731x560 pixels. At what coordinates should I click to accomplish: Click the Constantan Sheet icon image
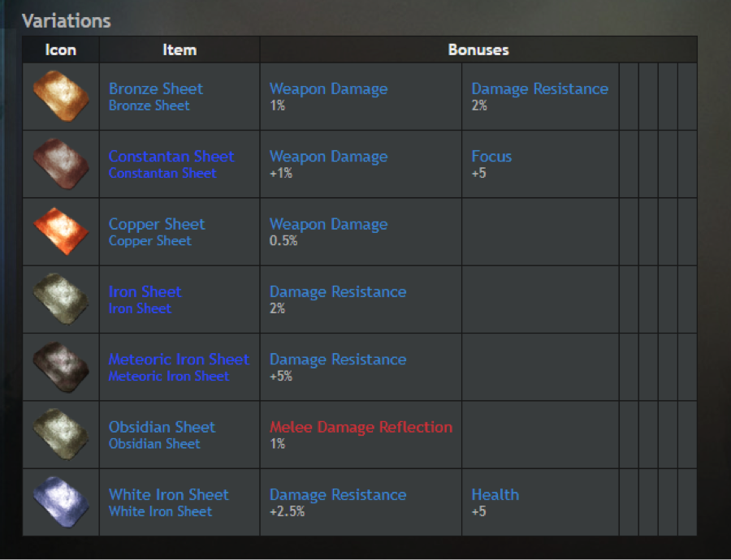point(61,164)
